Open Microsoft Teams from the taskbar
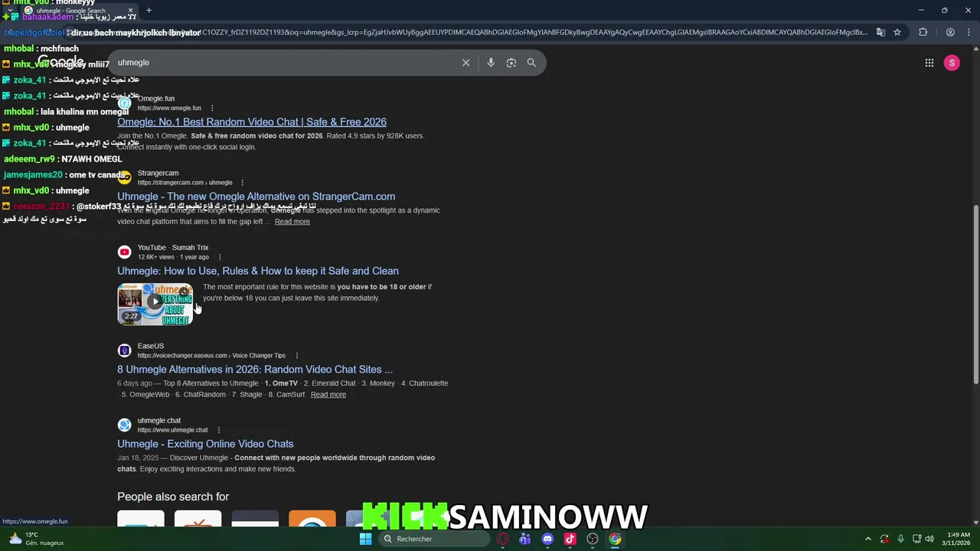Screen dimensions: 980x551 [524, 539]
